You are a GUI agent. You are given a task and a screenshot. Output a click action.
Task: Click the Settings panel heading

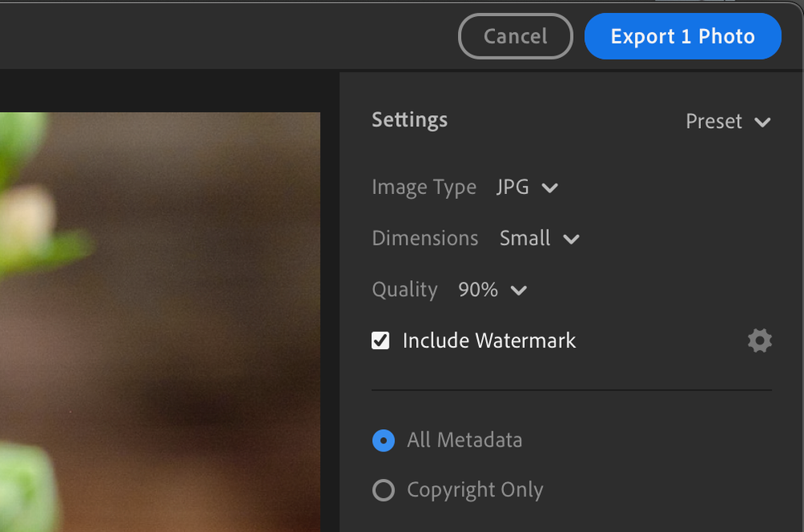coord(410,120)
